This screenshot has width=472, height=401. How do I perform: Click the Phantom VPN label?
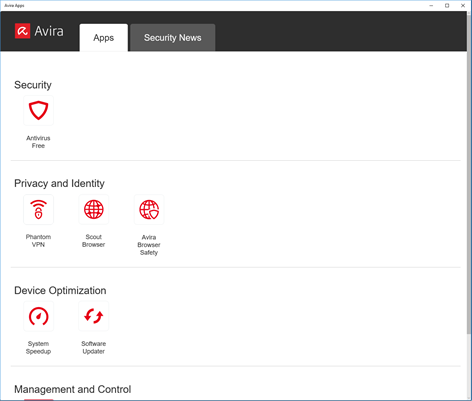pyautogui.click(x=38, y=241)
